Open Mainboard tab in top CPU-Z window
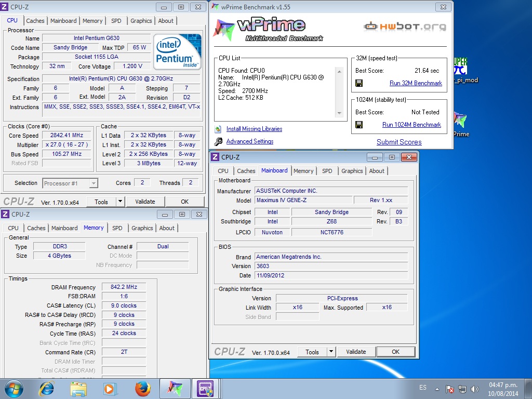 (x=63, y=21)
